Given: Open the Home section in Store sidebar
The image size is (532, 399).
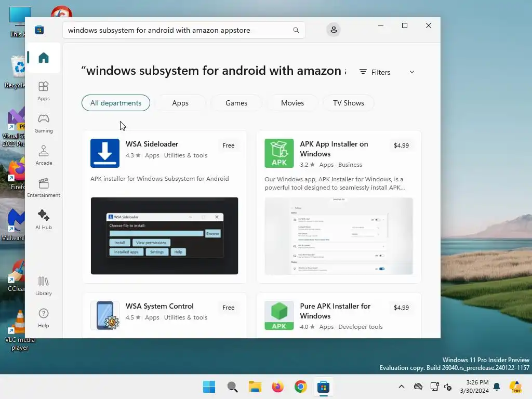Looking at the screenshot, I should (44, 58).
